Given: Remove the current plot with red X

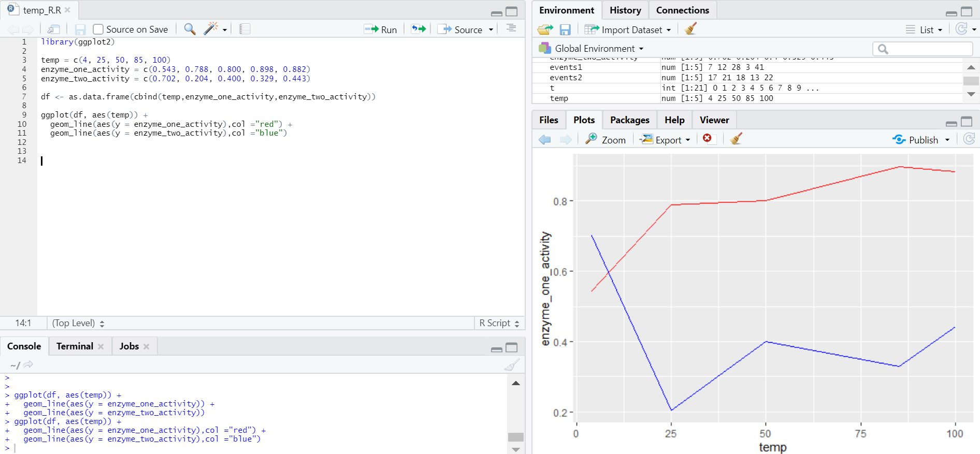Looking at the screenshot, I should pos(707,138).
